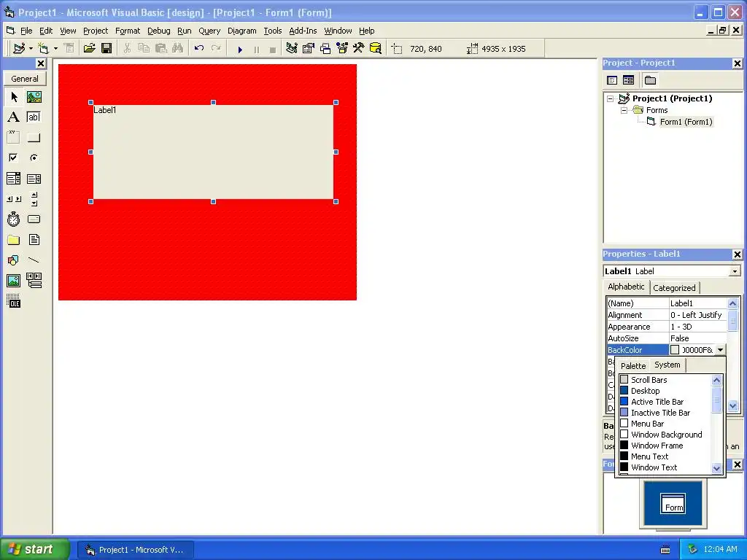Viewport: 747px width, 560px height.
Task: Select the DriveListBox control tool
Action: pos(34,219)
